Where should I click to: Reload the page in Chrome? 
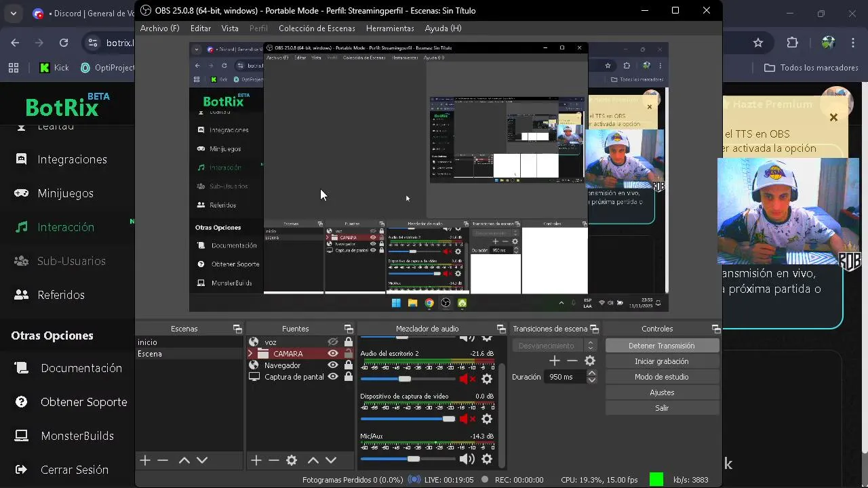tap(64, 43)
